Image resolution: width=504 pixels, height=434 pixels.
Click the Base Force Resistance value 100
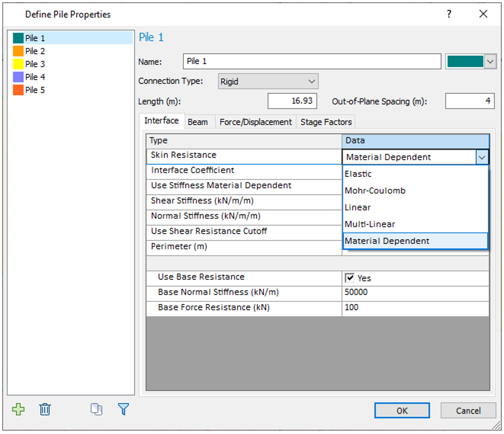coord(415,307)
